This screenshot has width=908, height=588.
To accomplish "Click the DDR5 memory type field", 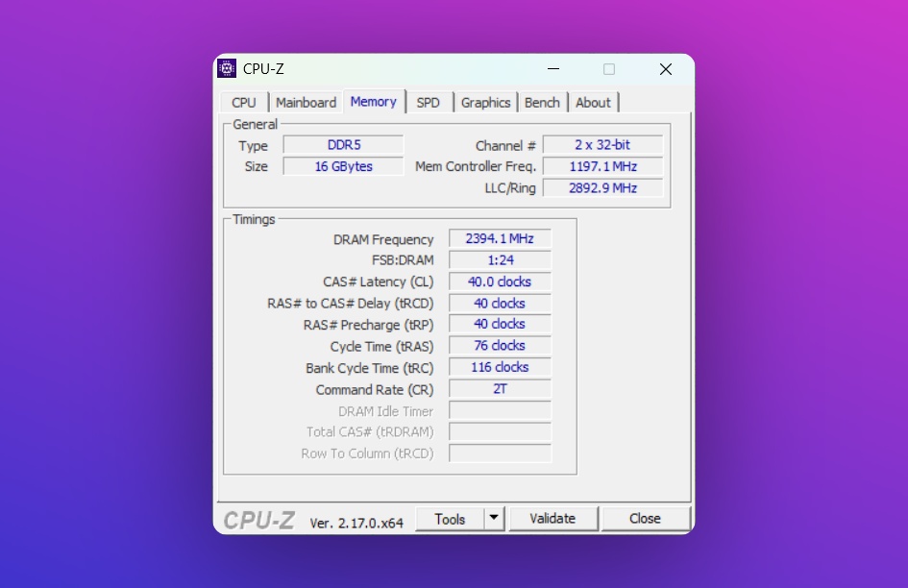I will [343, 145].
